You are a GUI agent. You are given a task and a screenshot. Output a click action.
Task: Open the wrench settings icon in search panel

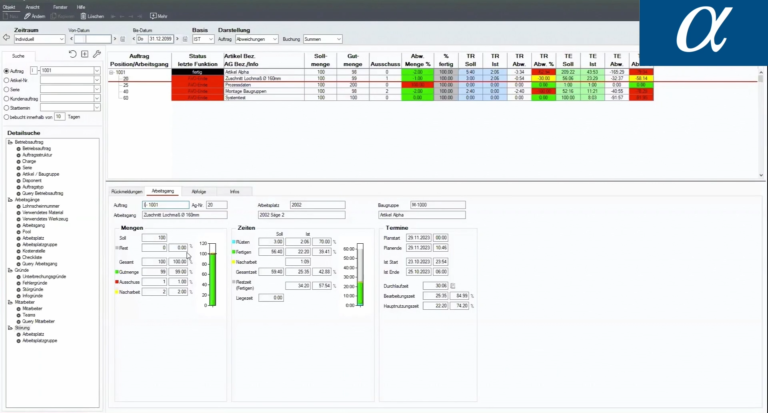pyautogui.click(x=96, y=53)
